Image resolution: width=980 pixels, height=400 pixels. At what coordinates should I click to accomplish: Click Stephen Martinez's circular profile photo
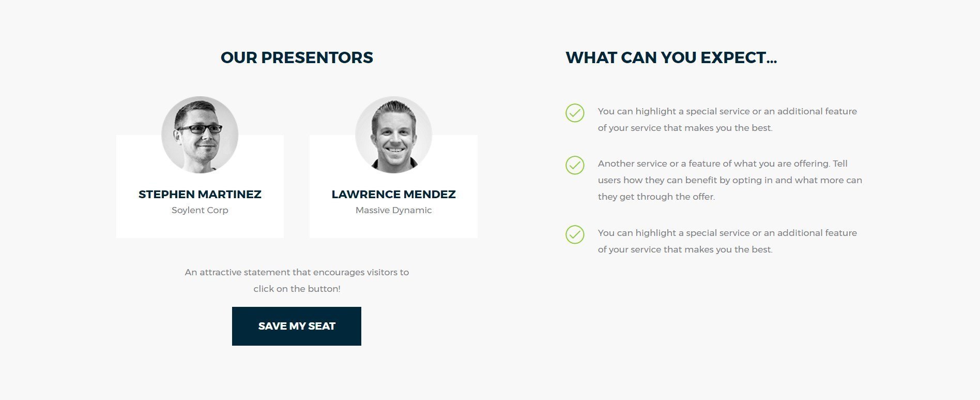(x=200, y=134)
